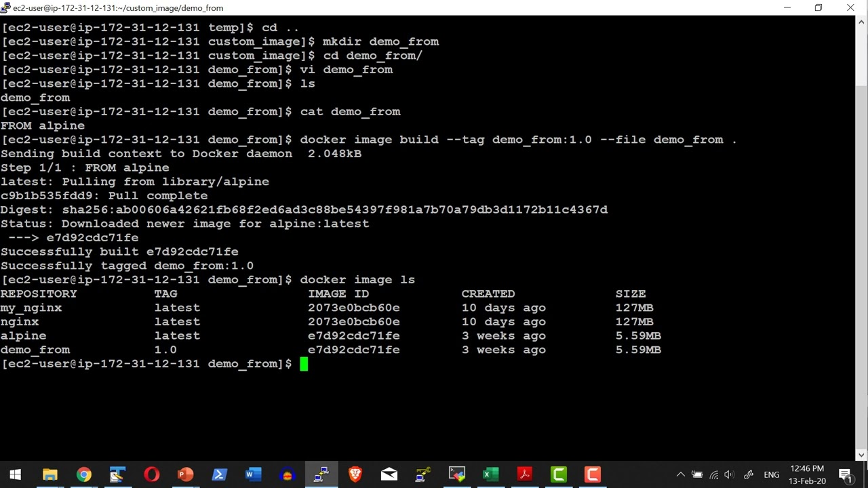Click '127MB' size in the my_nginx row
The image size is (868, 488).
click(634, 308)
